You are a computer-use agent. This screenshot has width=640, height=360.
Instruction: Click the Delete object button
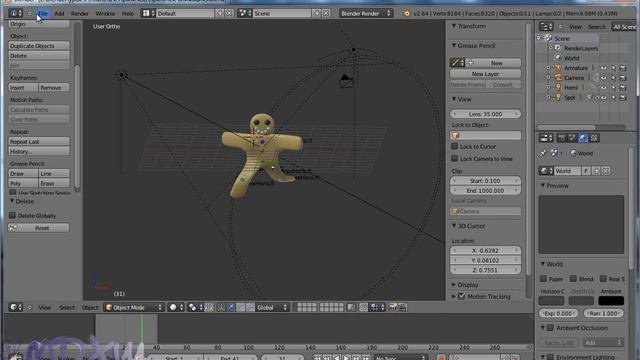pyautogui.click(x=39, y=56)
